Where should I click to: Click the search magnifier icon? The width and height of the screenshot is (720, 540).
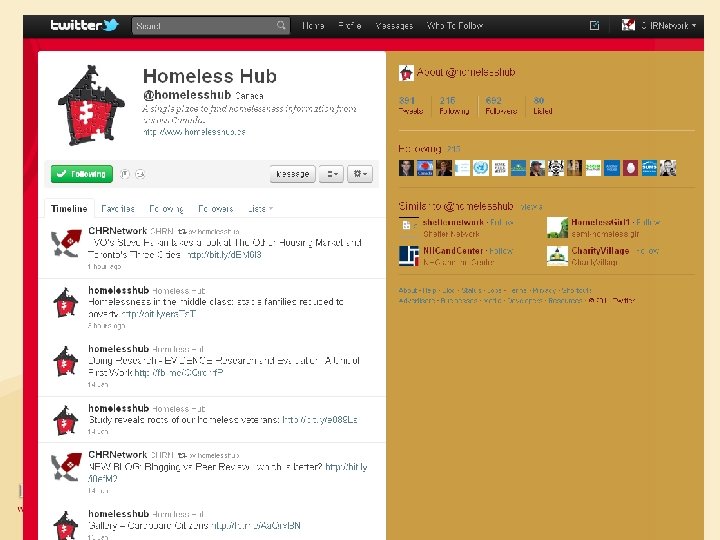coord(281,25)
